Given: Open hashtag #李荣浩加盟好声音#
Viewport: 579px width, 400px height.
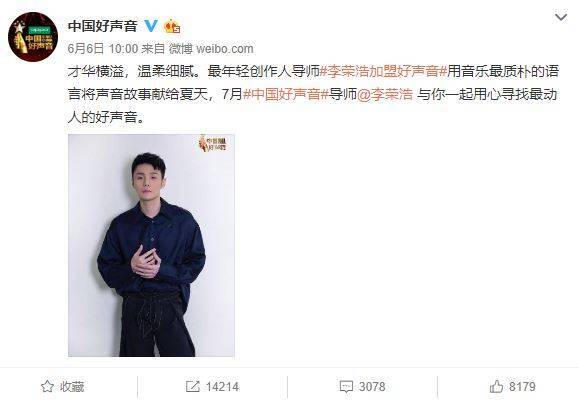Looking at the screenshot, I should point(383,71).
